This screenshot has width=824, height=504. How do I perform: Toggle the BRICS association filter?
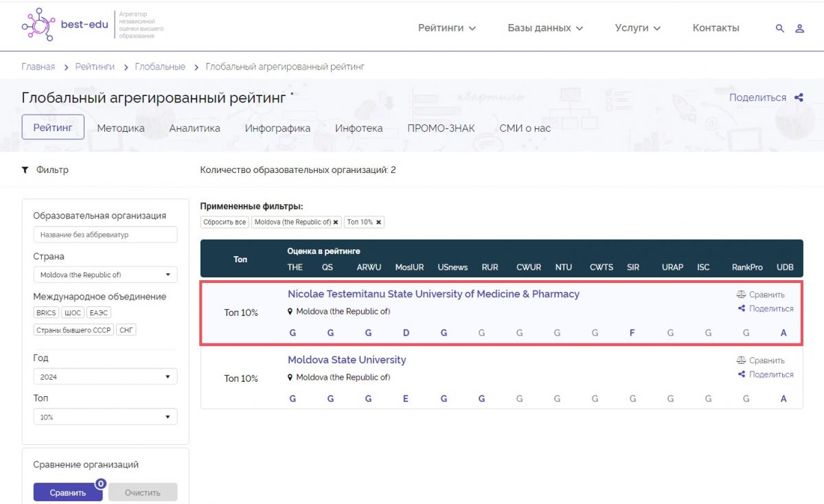[x=46, y=312]
